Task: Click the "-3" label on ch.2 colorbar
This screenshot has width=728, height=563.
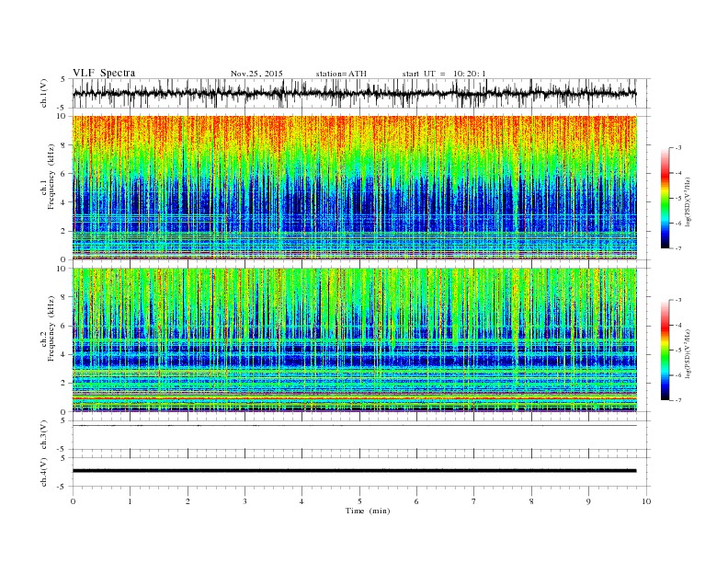Action: pyautogui.click(x=678, y=300)
